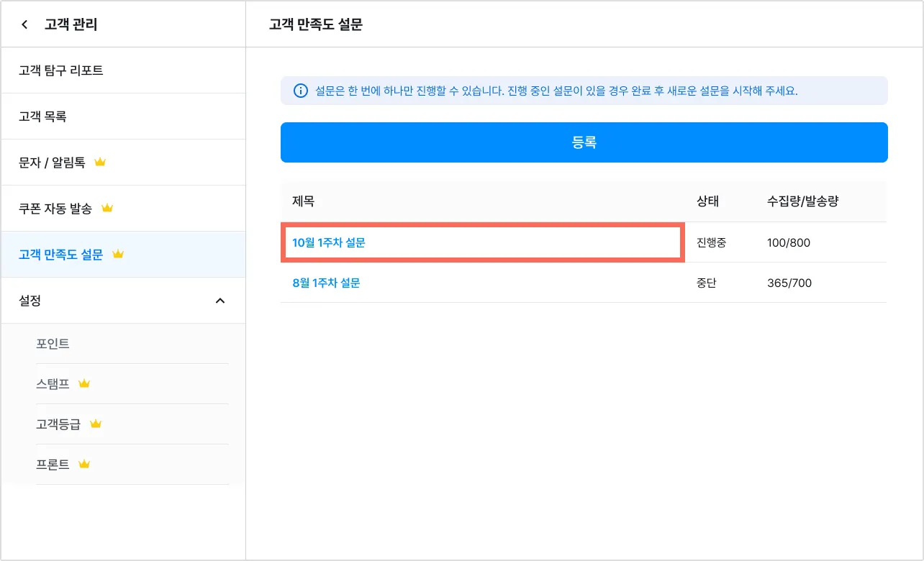
Task: Go to 고객 목록 menu
Action: 42,117
